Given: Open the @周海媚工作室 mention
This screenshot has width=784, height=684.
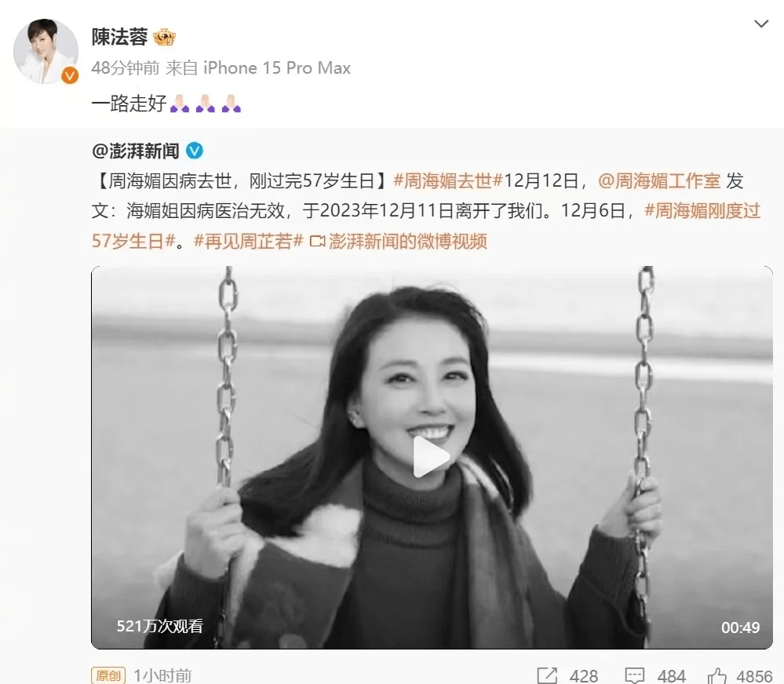Looking at the screenshot, I should [x=659, y=180].
